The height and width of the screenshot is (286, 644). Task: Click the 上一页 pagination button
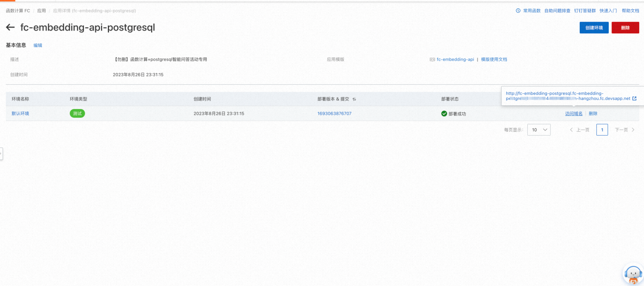[x=580, y=130]
